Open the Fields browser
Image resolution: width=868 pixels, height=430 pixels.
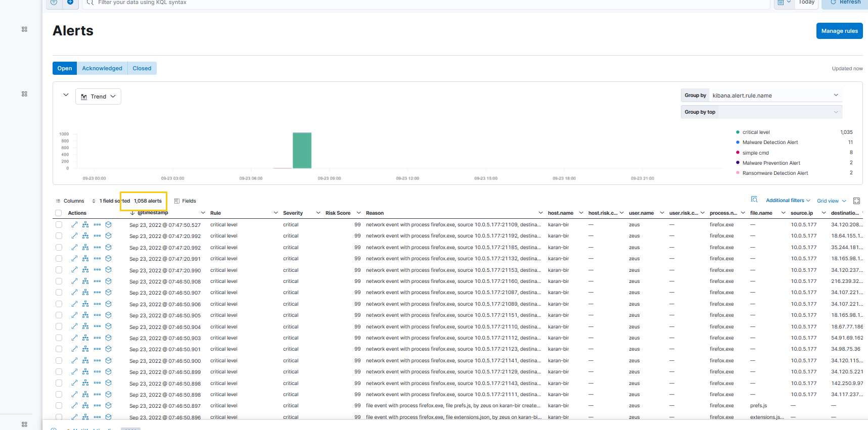coord(185,201)
